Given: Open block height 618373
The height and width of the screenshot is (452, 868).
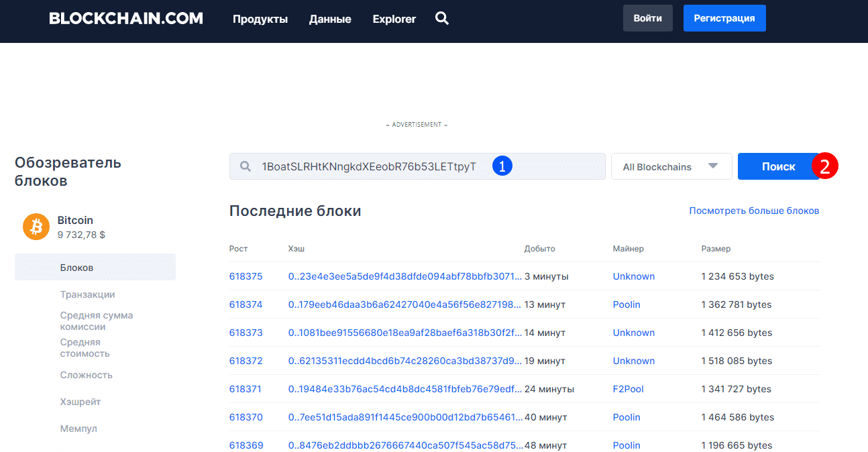Looking at the screenshot, I should pyautogui.click(x=246, y=333).
